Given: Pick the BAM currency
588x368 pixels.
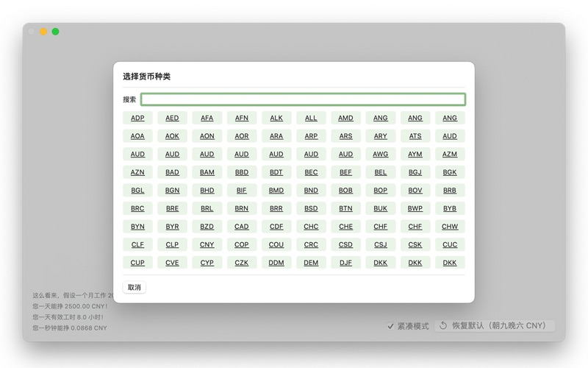Looking at the screenshot, I should tap(207, 172).
